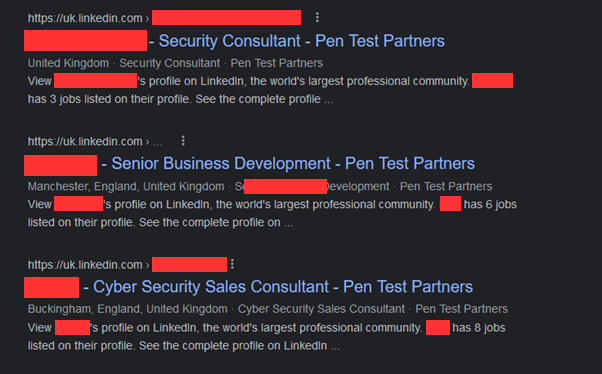The width and height of the screenshot is (602, 374).
Task: Click the ellipsis breadcrumb in second result URL
Action: pos(158,142)
